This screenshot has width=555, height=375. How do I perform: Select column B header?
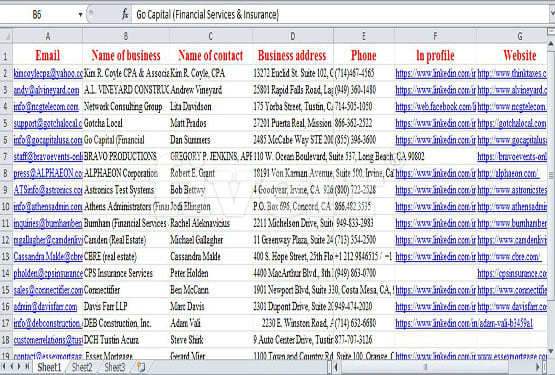click(x=126, y=36)
